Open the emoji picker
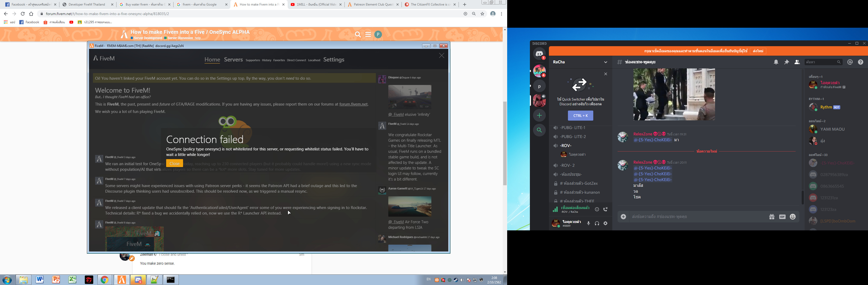Viewport: 868px width, 285px height. (793, 217)
